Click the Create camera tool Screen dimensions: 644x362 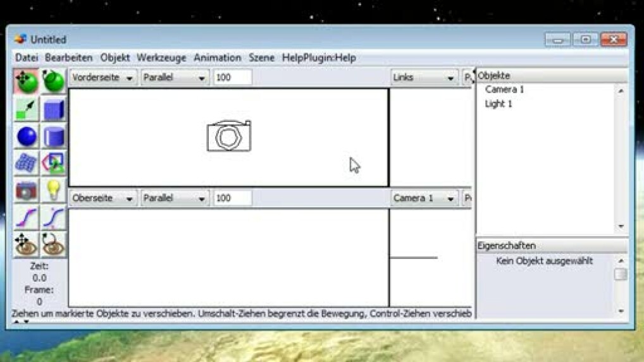coord(26,191)
